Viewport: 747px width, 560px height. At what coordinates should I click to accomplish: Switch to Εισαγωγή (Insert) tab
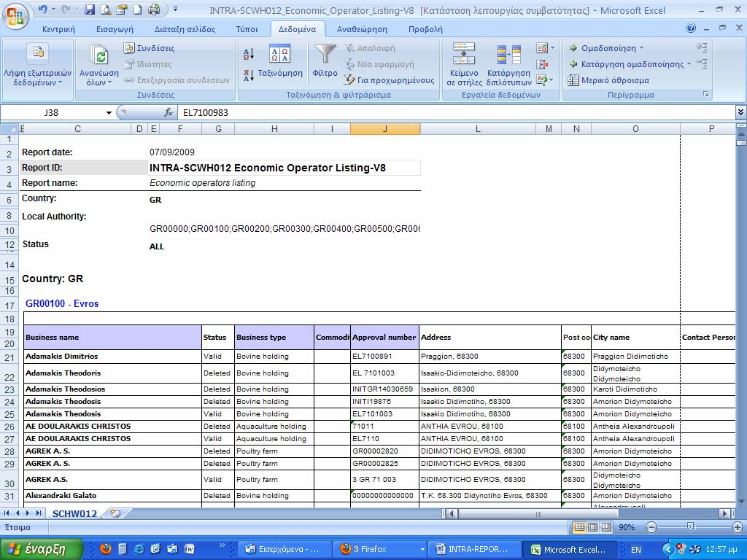(x=115, y=29)
